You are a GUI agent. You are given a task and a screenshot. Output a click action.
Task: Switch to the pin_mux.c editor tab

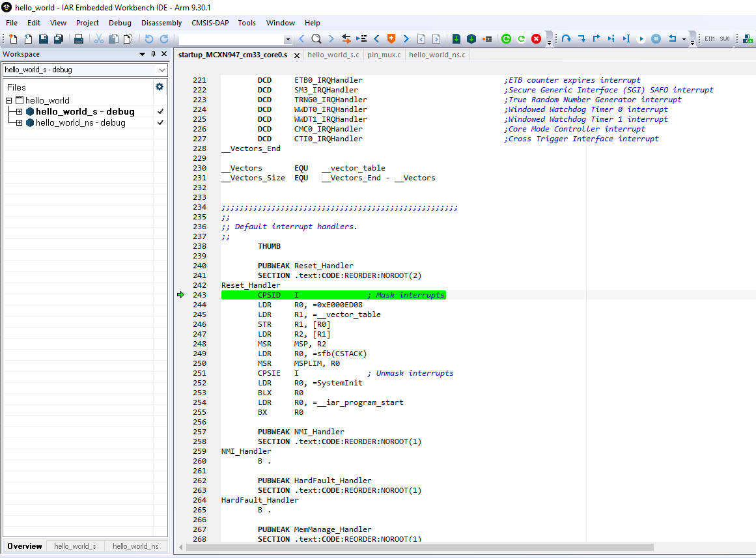tap(384, 55)
